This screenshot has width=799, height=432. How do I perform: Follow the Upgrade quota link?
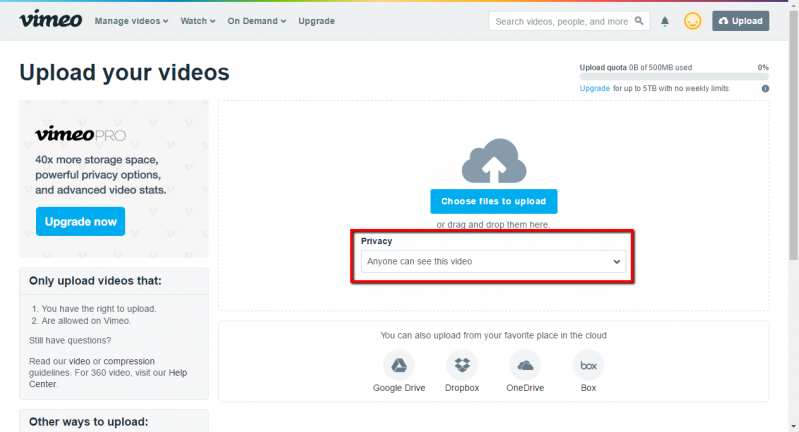(595, 88)
